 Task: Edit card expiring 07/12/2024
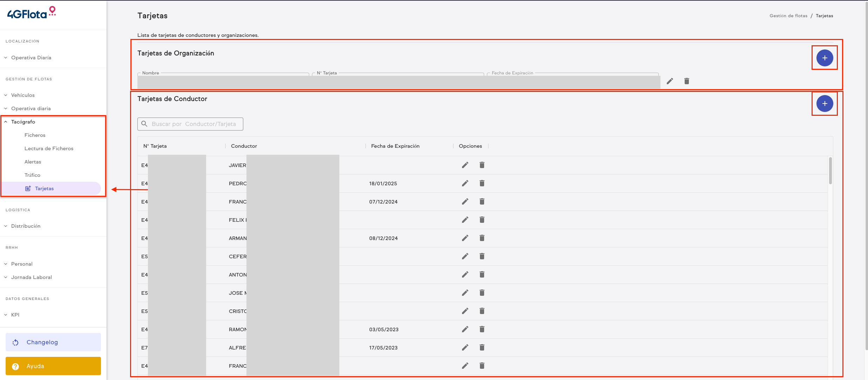(x=465, y=201)
